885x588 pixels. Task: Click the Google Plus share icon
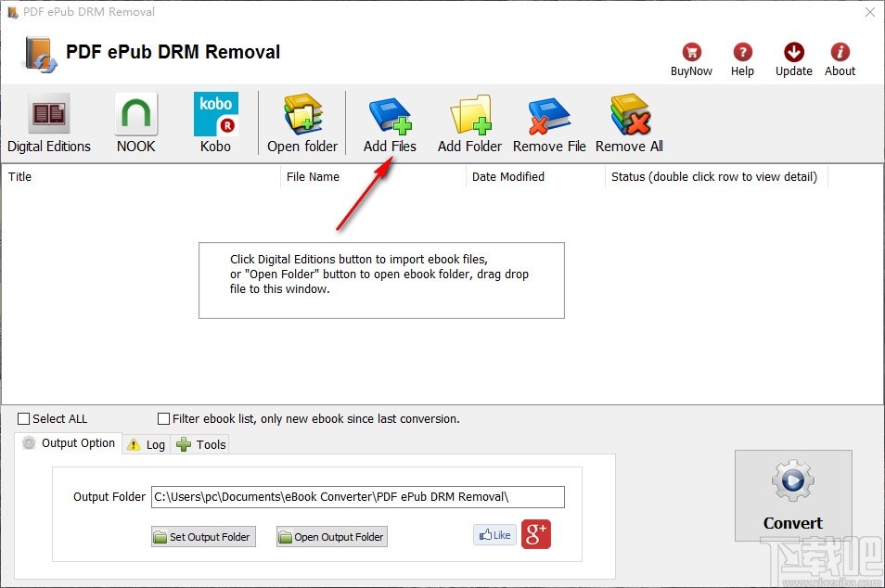(535, 534)
